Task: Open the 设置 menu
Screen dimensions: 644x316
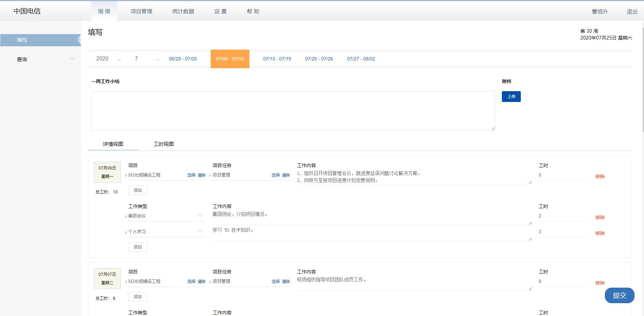Action: pos(220,11)
